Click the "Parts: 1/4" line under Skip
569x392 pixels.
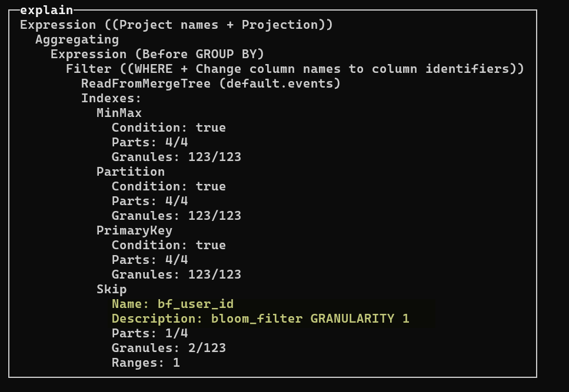(x=149, y=333)
